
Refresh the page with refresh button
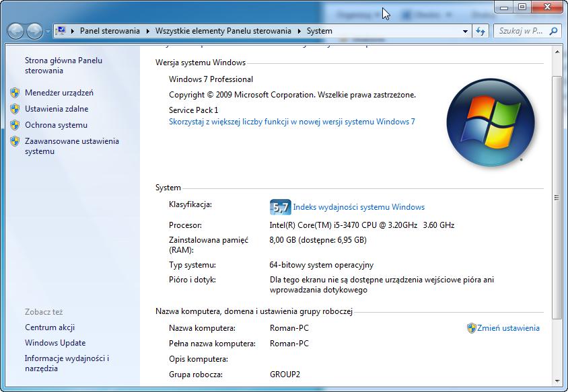[481, 32]
